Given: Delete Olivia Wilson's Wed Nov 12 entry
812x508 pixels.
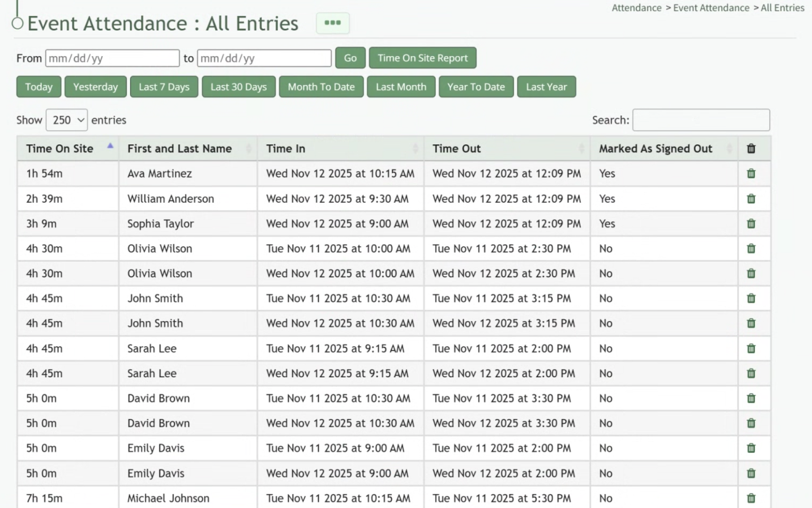Looking at the screenshot, I should [x=751, y=273].
